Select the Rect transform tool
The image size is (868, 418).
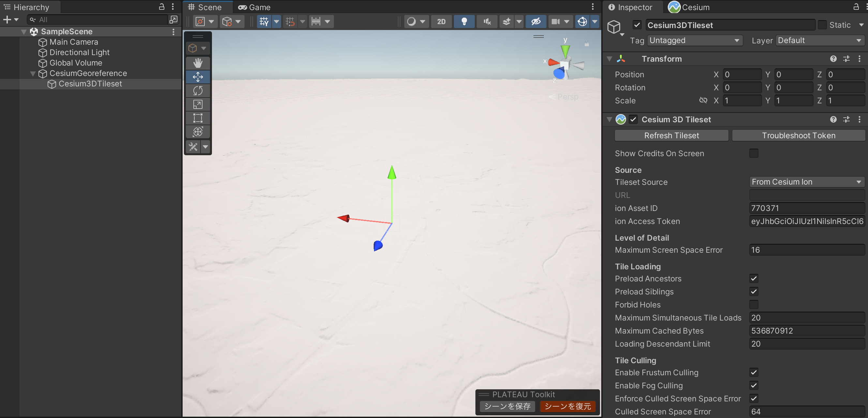tap(198, 118)
